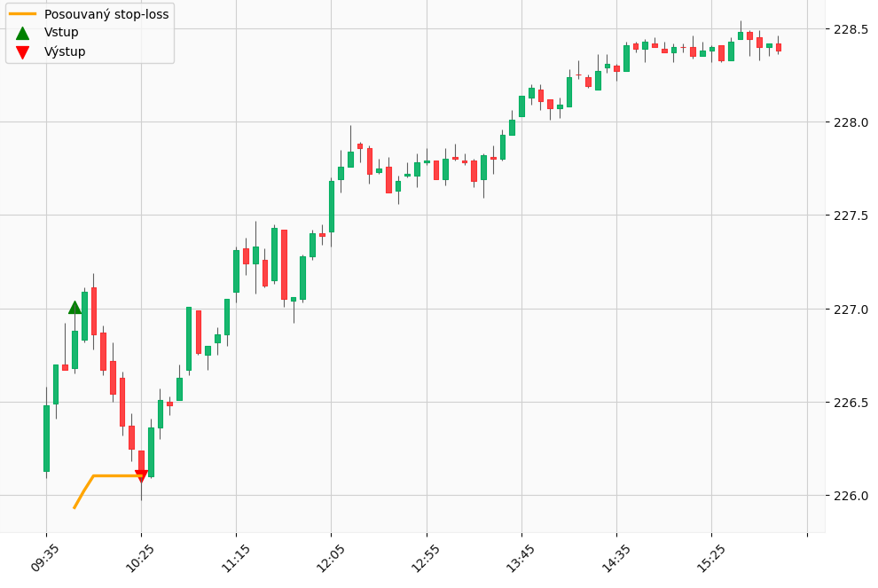The width and height of the screenshot is (878, 588).
Task: Click the orange line sample in legend
Action: coord(23,14)
